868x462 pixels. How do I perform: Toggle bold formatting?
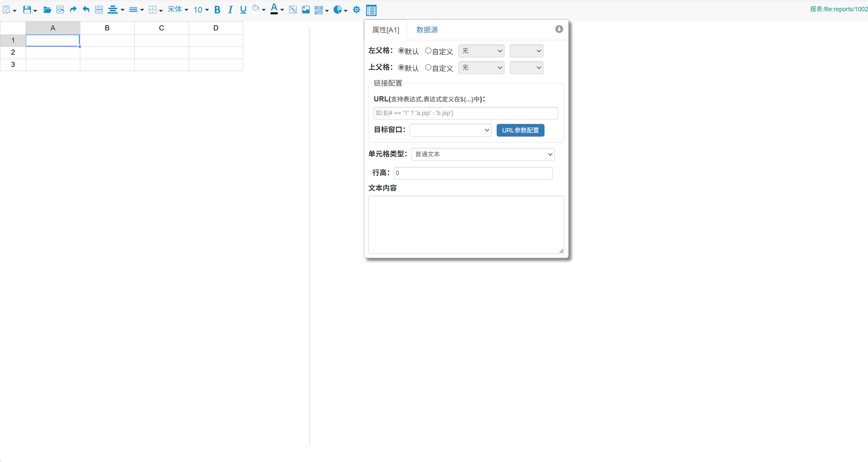217,10
